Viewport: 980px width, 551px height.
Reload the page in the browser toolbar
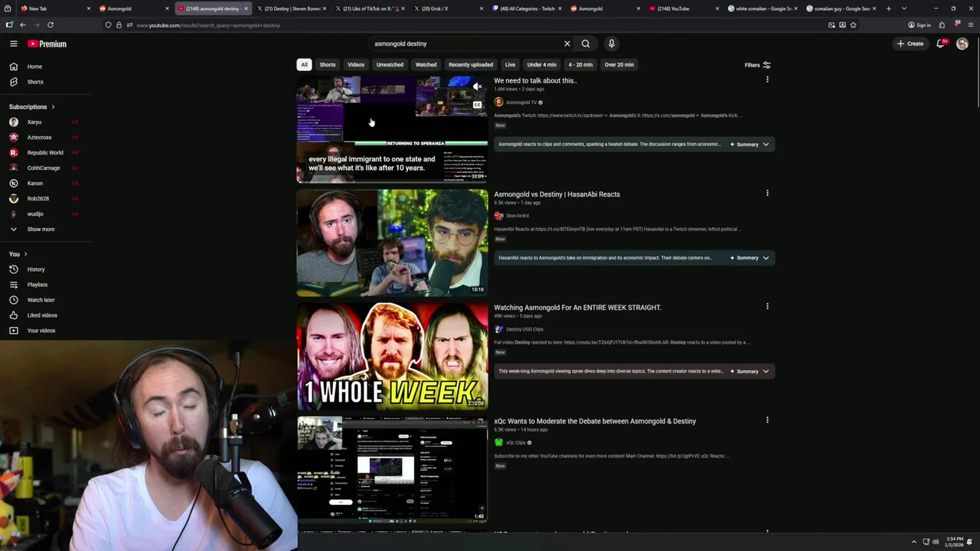click(51, 24)
